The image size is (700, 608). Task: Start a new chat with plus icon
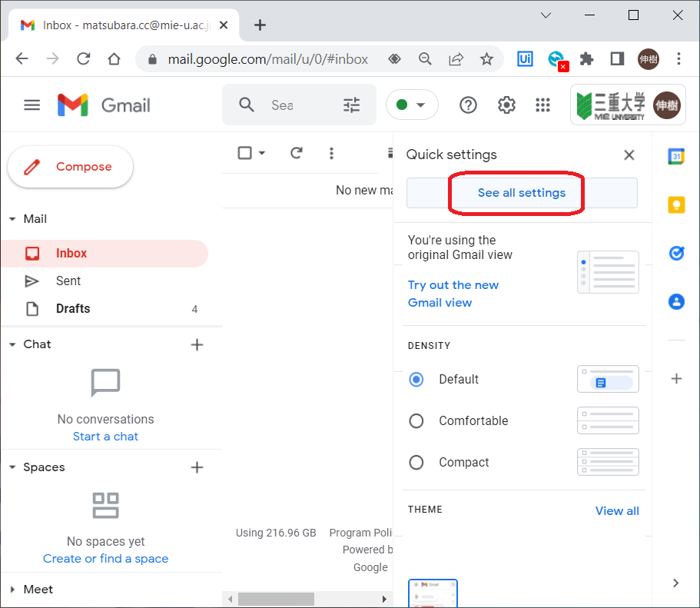(x=197, y=345)
